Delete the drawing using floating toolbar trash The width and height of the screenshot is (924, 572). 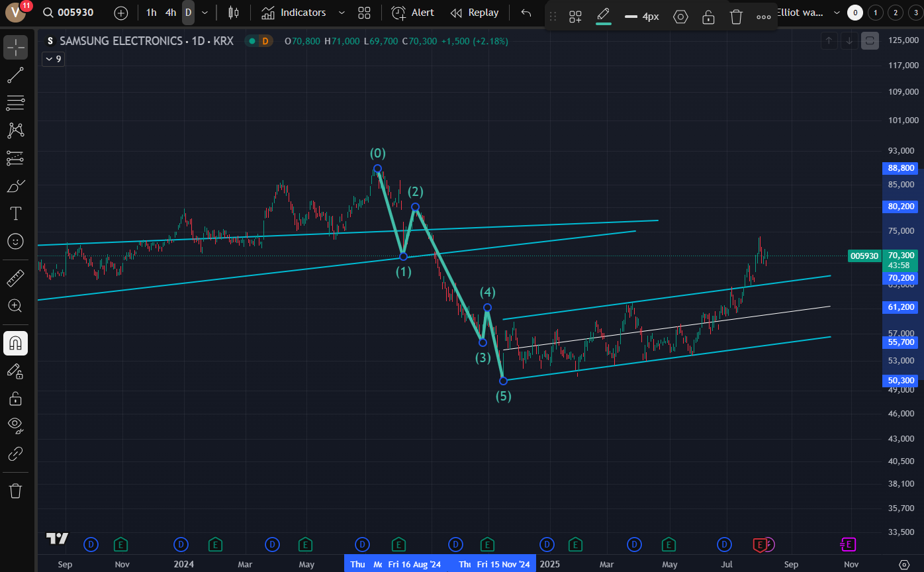click(736, 17)
